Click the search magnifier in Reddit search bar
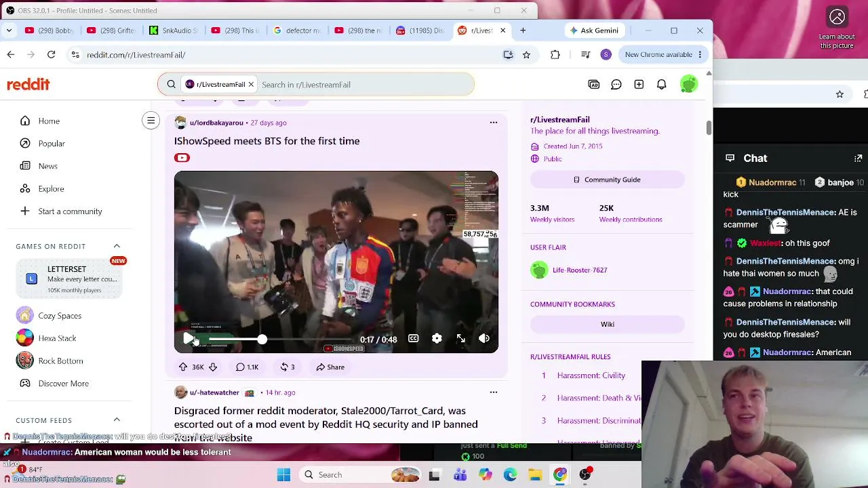This screenshot has width=868, height=488. (x=171, y=85)
